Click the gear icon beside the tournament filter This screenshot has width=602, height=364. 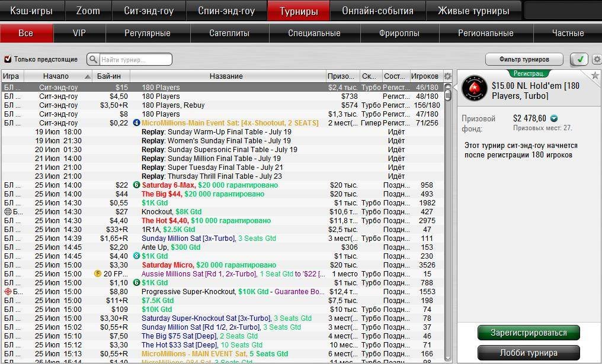(597, 59)
